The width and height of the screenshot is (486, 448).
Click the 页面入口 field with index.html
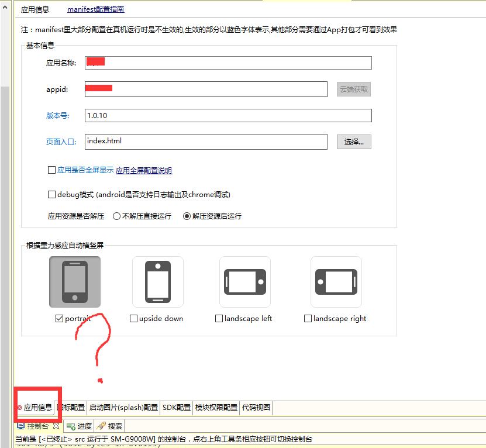coord(206,142)
